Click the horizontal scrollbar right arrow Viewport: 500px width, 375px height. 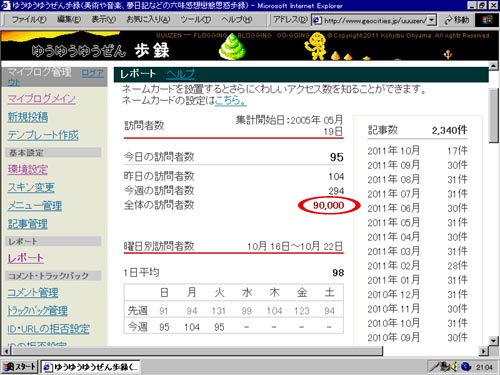coord(484,351)
